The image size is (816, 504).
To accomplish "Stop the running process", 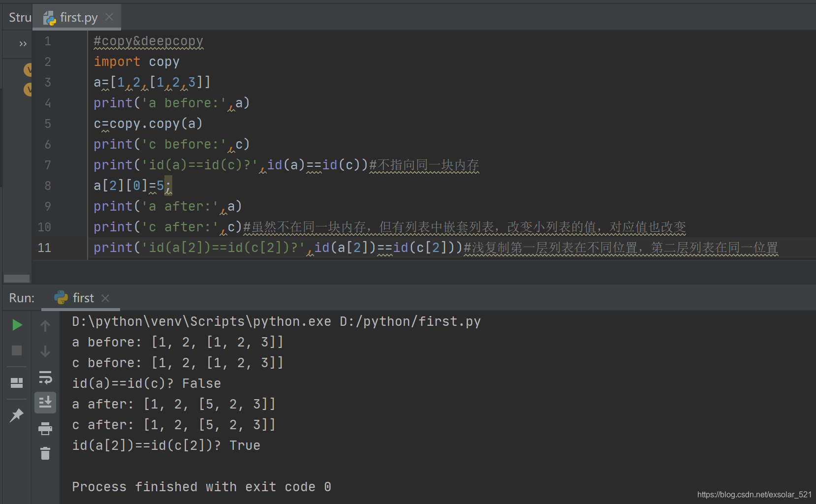I will 17,350.
